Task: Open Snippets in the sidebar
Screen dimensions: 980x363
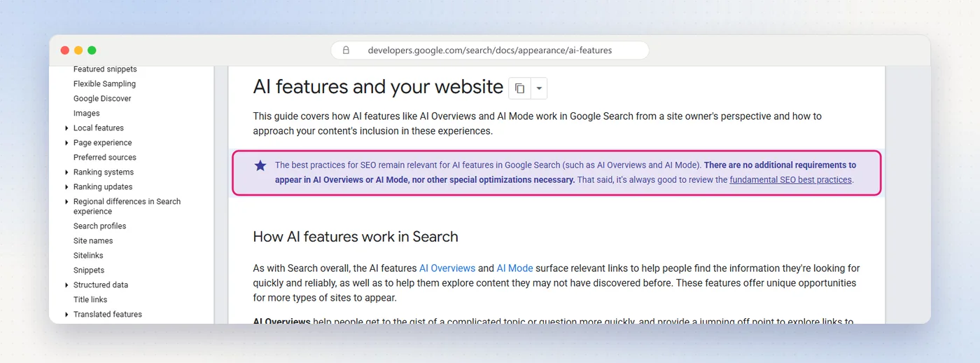Action: tap(89, 270)
